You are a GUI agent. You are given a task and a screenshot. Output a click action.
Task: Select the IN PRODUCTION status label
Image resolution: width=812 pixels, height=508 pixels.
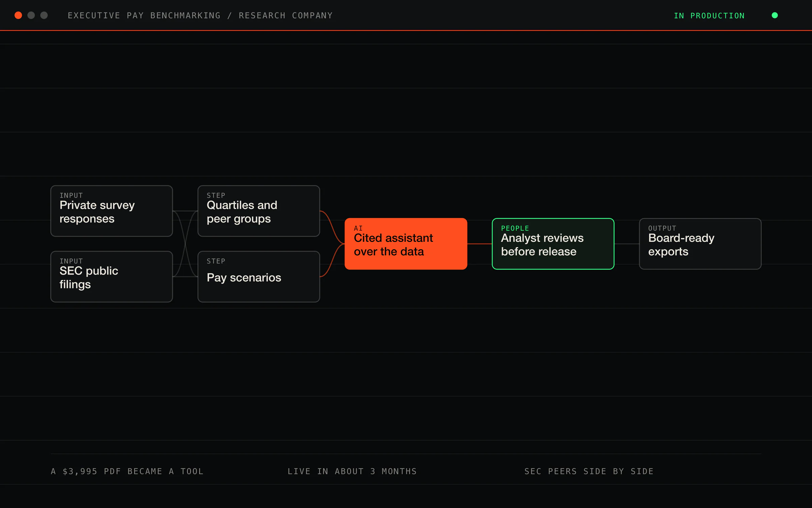[709, 16]
